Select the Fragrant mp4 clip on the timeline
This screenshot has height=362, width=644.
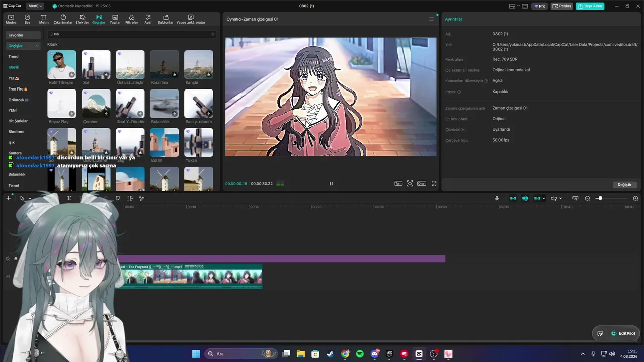pyautogui.click(x=190, y=276)
